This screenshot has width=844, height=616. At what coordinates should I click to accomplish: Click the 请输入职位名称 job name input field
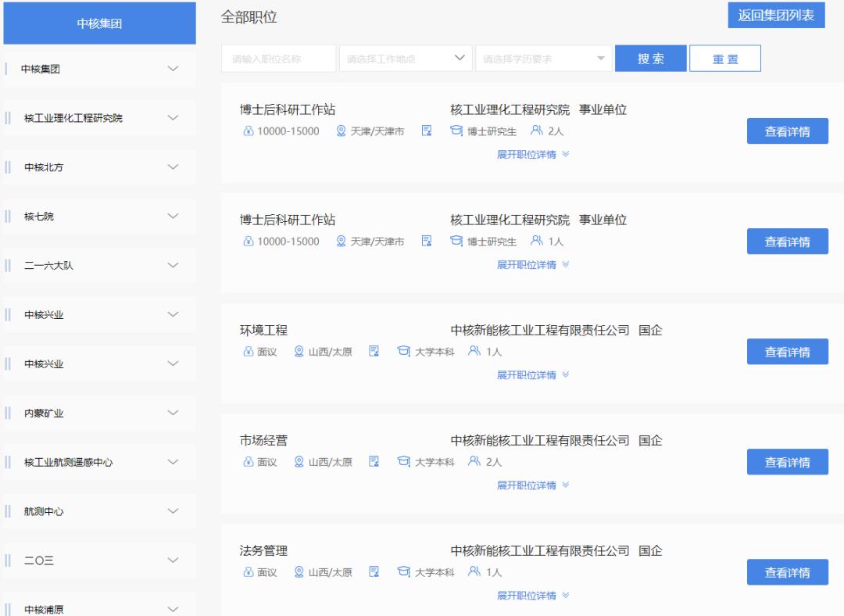278,58
